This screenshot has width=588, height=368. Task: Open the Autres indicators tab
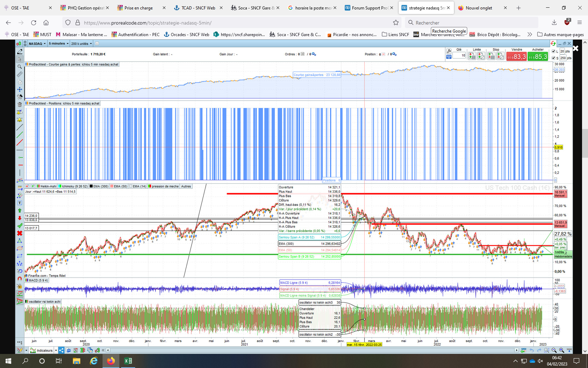coord(186,186)
